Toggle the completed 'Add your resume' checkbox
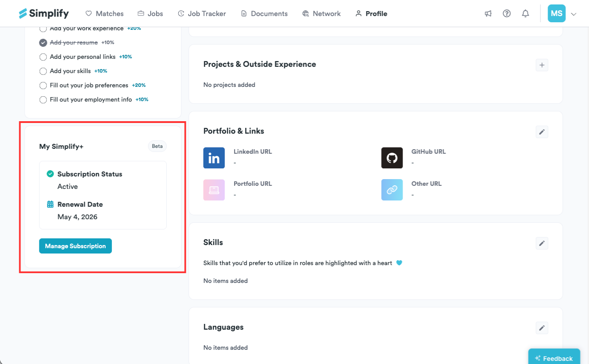 tap(43, 43)
